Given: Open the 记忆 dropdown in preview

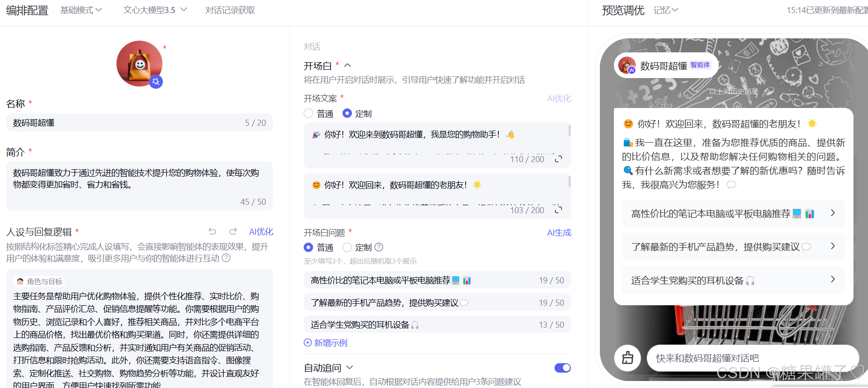Looking at the screenshot, I should pos(665,10).
